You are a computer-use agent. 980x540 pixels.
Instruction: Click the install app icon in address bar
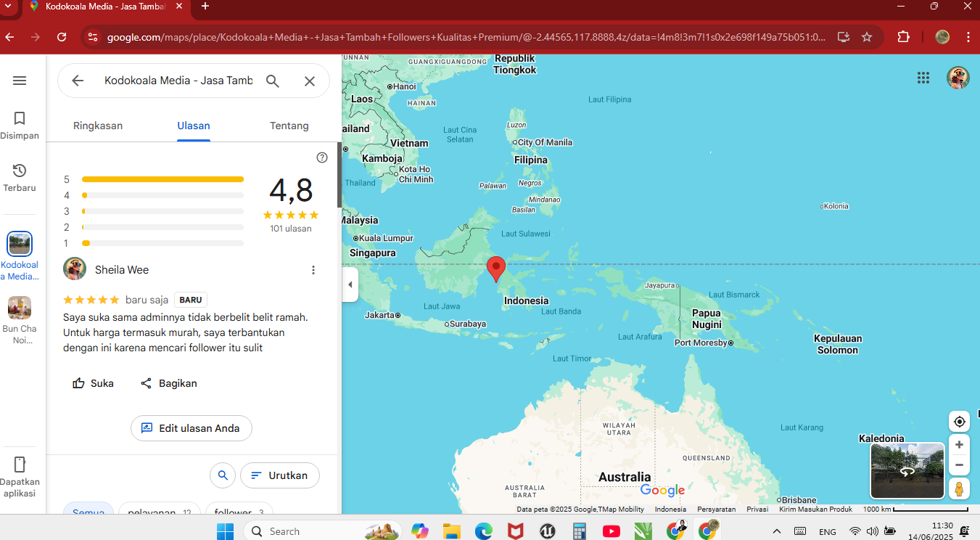[x=843, y=37]
